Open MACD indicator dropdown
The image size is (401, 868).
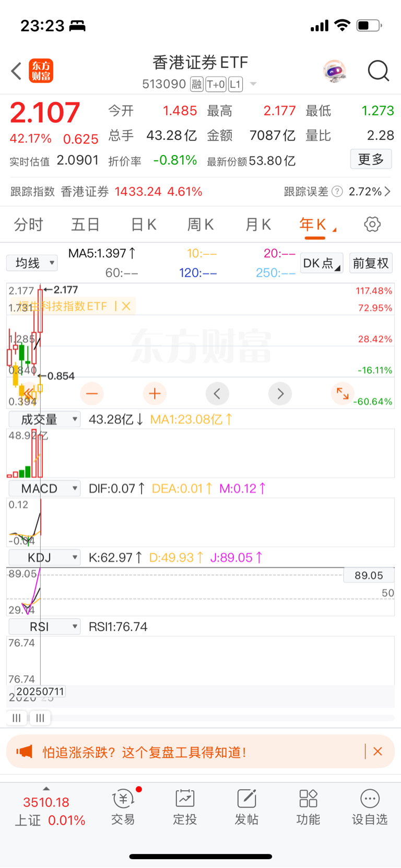click(44, 489)
